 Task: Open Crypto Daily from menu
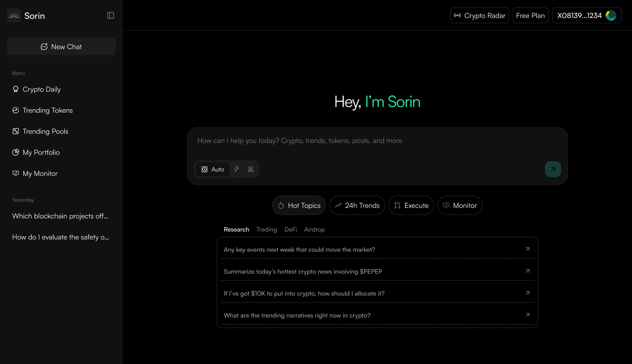point(42,89)
